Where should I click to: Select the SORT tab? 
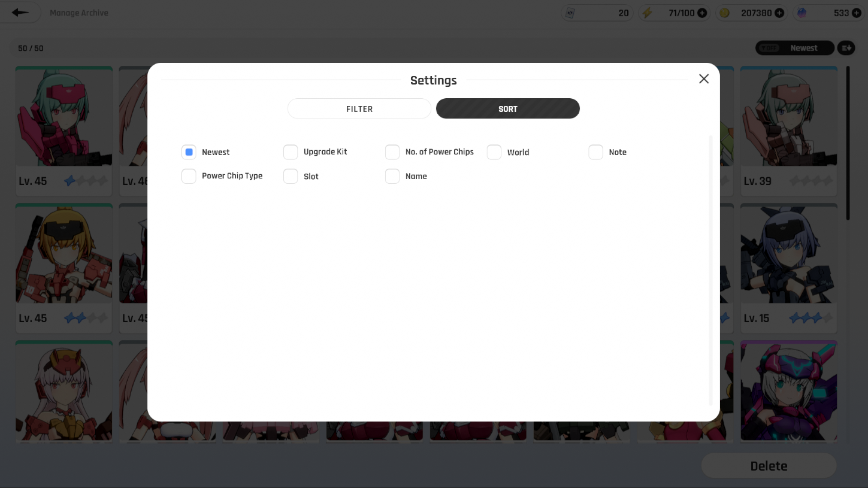point(508,108)
